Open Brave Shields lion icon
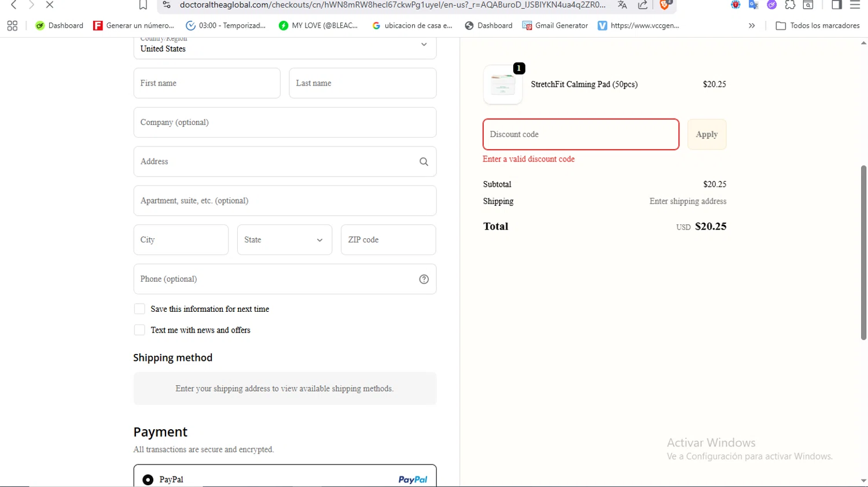 coord(666,5)
